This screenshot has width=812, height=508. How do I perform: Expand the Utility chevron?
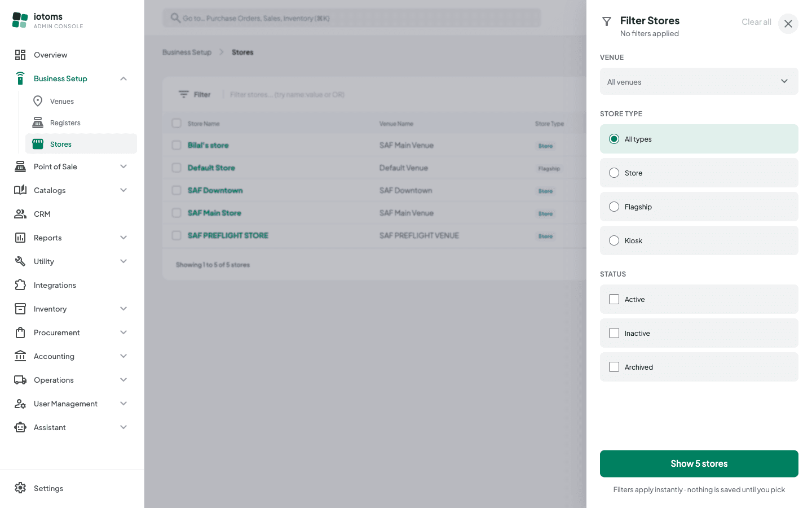click(123, 261)
